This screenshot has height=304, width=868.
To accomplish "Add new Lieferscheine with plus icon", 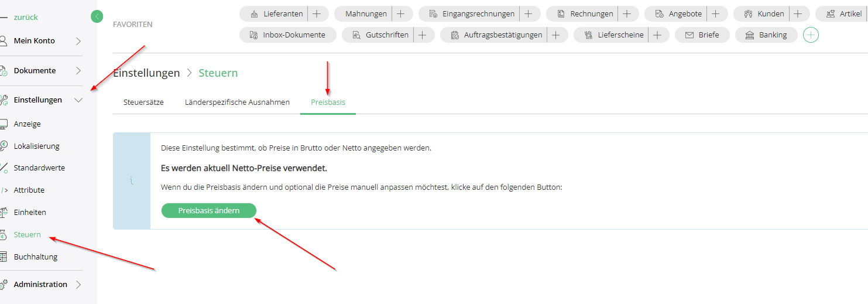I will pos(657,35).
